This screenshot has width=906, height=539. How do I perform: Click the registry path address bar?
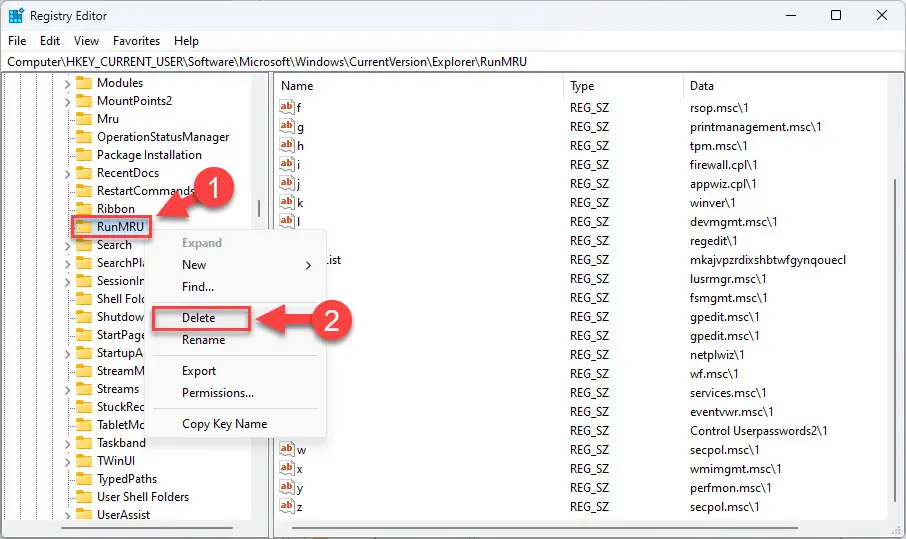pyautogui.click(x=453, y=62)
